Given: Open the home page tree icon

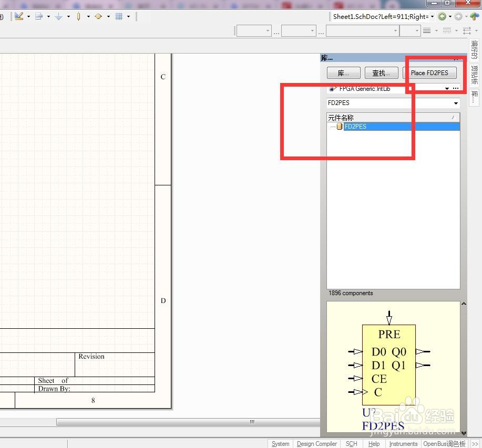Looking at the screenshot, I should [x=475, y=16].
